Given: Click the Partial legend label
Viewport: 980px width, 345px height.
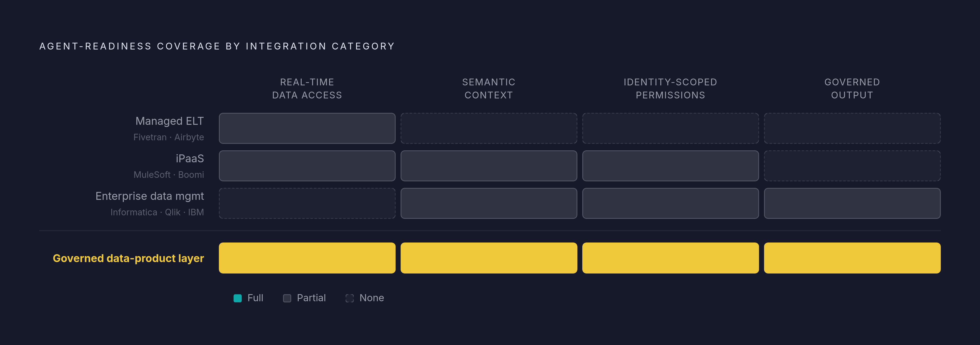Looking at the screenshot, I should click(x=311, y=298).
